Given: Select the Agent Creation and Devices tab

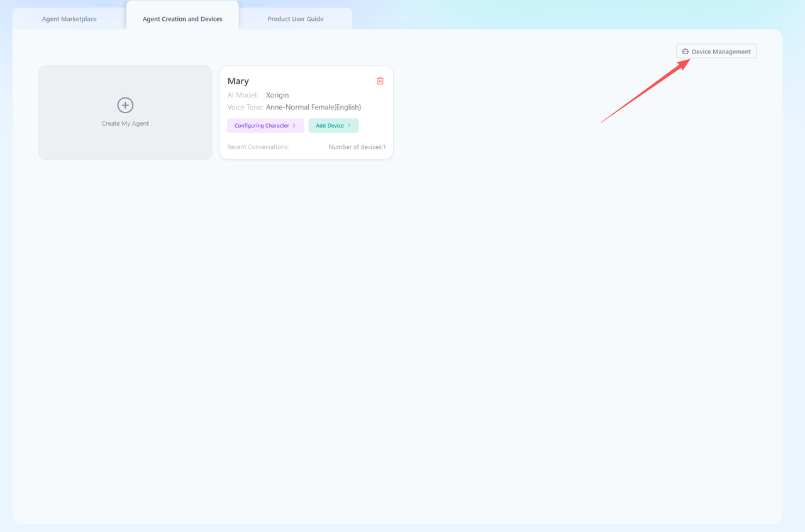Looking at the screenshot, I should (x=182, y=19).
